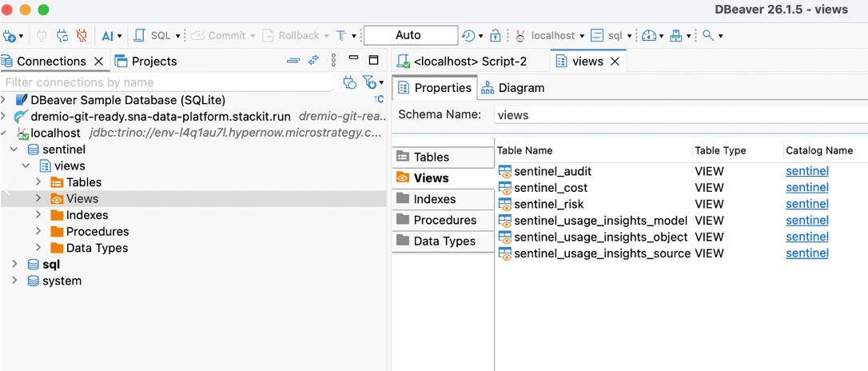The height and width of the screenshot is (371, 868).
Task: Open dropdown arrow beside search magnifier
Action: pyautogui.click(x=720, y=37)
